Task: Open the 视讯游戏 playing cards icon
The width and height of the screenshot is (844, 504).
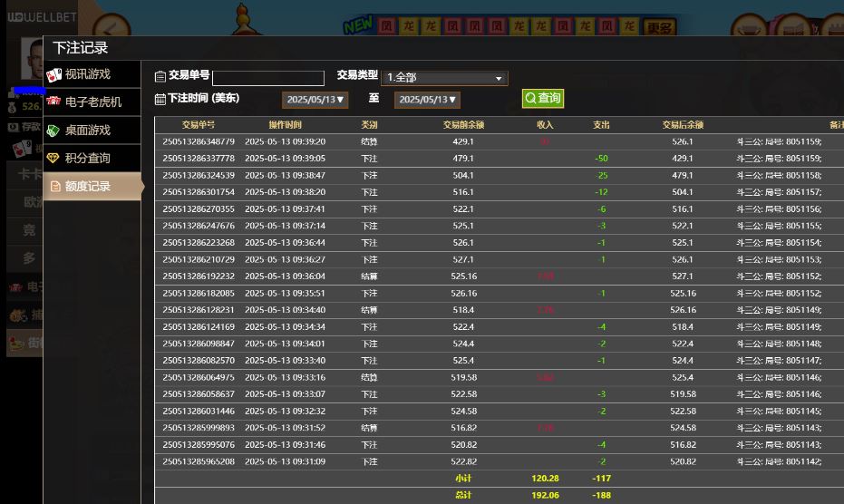Action: [x=54, y=74]
